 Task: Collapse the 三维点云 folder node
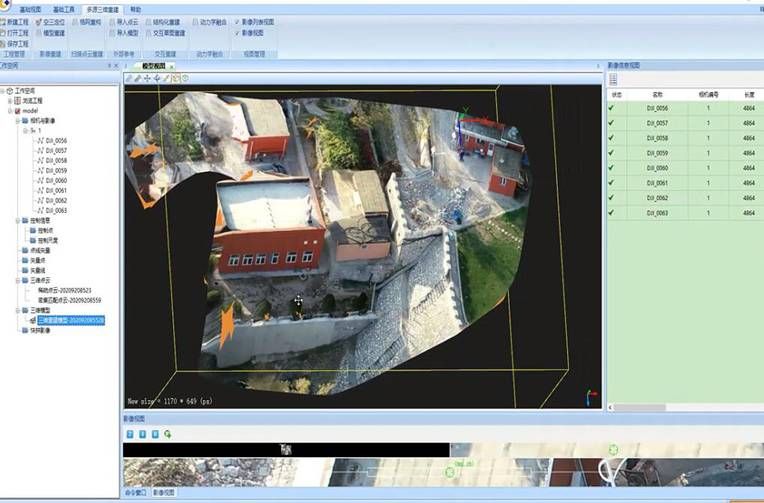click(x=18, y=280)
